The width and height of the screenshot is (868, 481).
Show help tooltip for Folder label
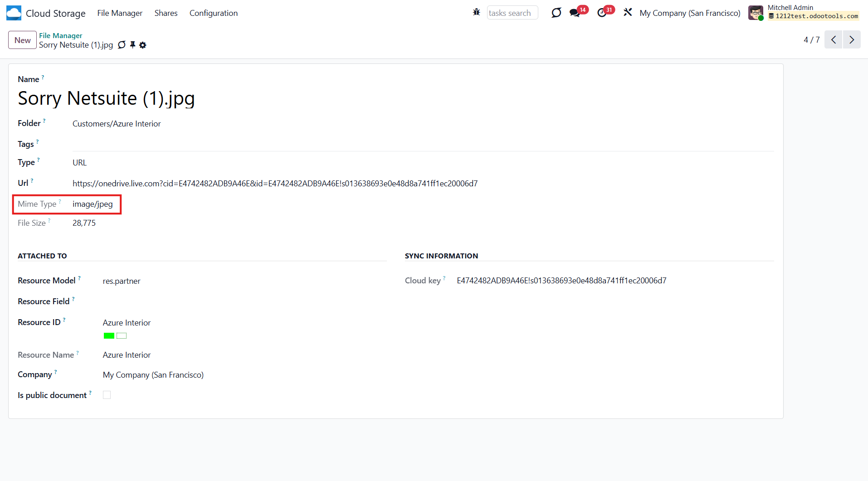(44, 121)
